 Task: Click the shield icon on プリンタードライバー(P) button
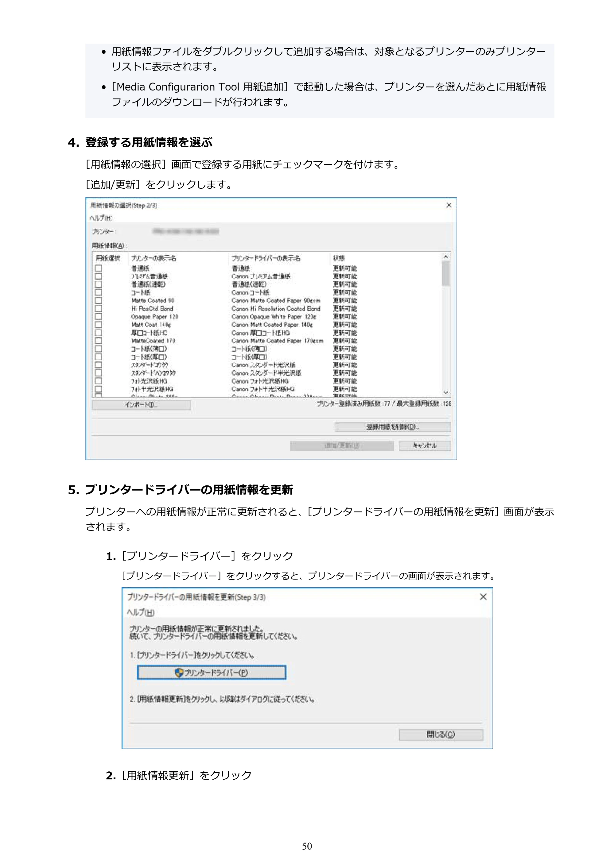179,673
